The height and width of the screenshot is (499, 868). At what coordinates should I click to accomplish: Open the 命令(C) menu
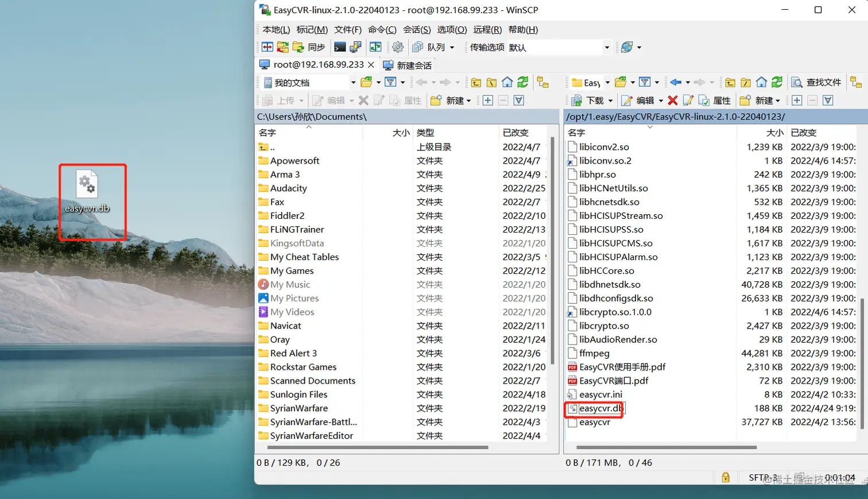[382, 30]
